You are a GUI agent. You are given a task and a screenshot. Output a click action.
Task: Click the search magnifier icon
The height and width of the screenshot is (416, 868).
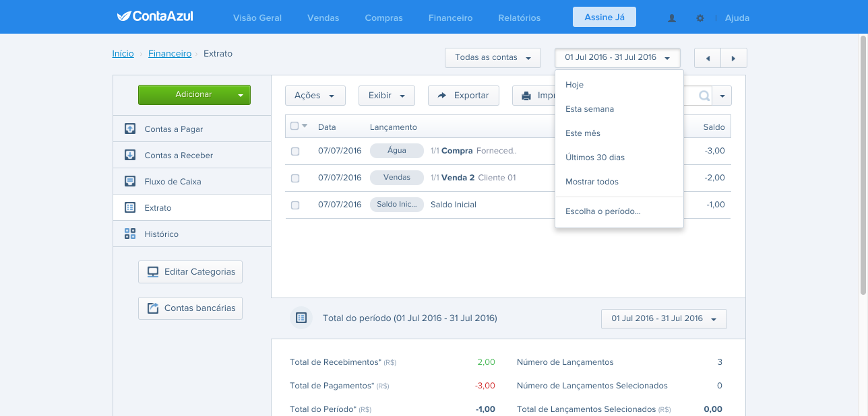704,96
